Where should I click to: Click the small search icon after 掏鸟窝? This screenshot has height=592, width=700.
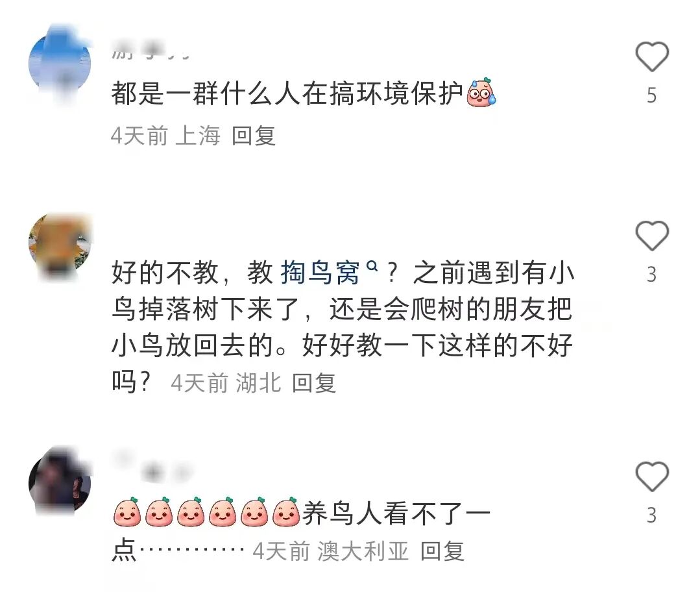[372, 267]
